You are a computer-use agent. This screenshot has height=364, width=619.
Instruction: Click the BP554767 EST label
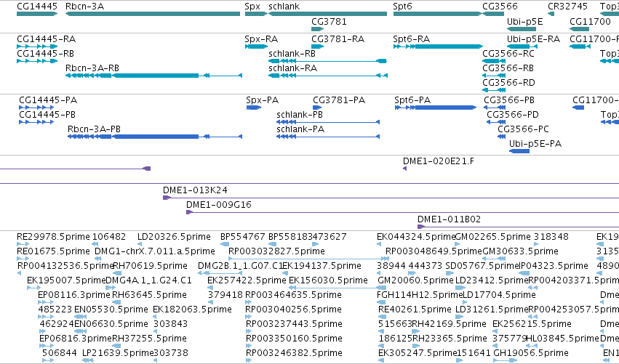pos(243,237)
